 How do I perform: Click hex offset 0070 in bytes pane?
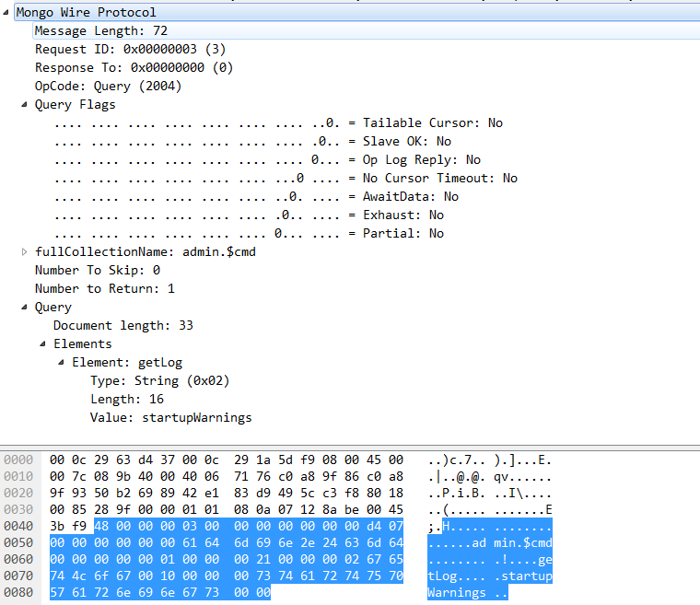[18, 576]
